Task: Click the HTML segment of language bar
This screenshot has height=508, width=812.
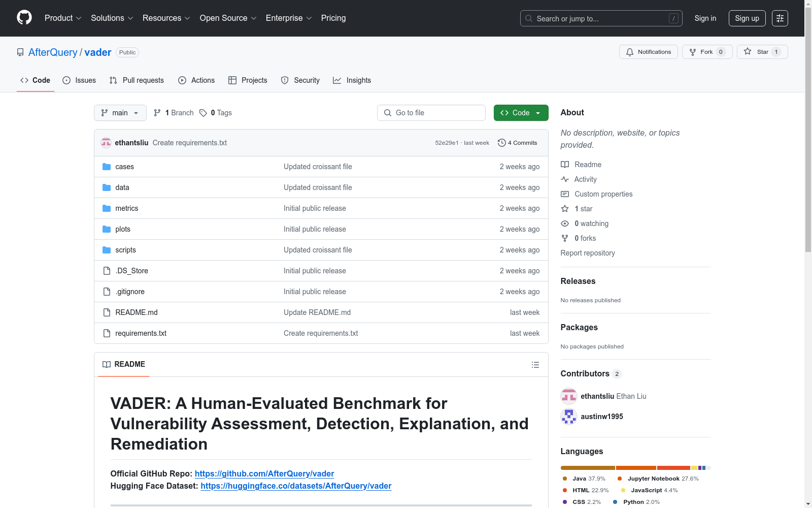Action: click(x=674, y=468)
